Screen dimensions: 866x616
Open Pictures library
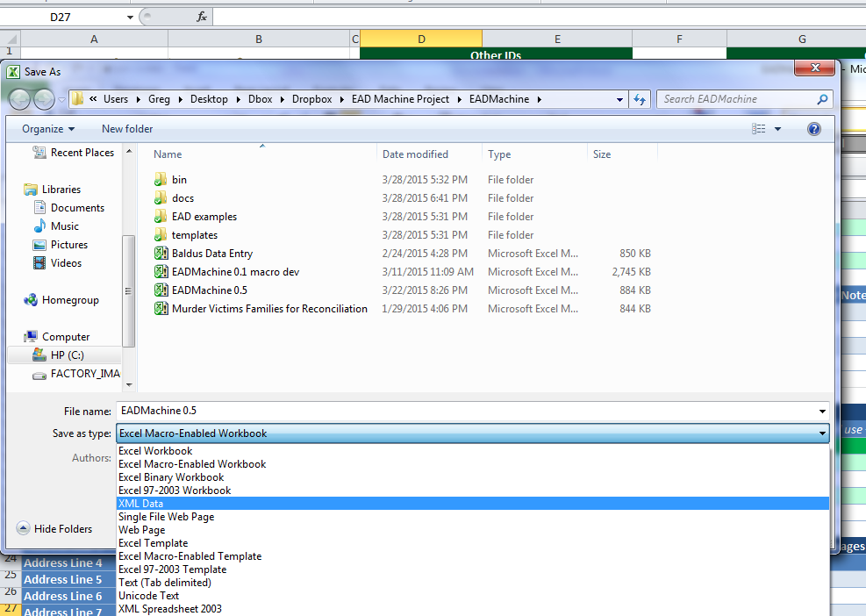[x=61, y=245]
